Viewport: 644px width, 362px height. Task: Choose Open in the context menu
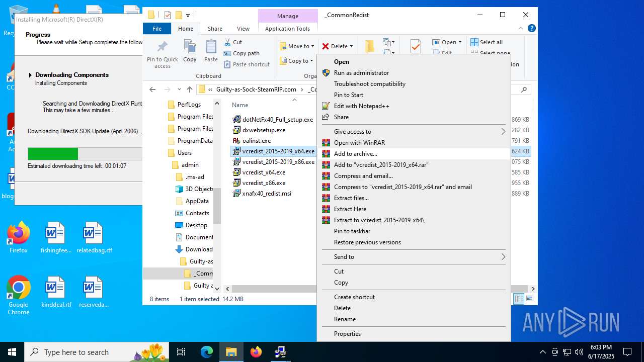(414, 62)
